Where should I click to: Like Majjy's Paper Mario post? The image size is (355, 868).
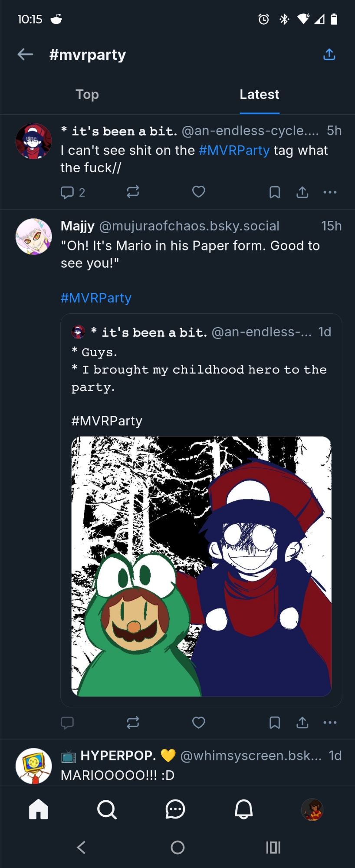199,723
